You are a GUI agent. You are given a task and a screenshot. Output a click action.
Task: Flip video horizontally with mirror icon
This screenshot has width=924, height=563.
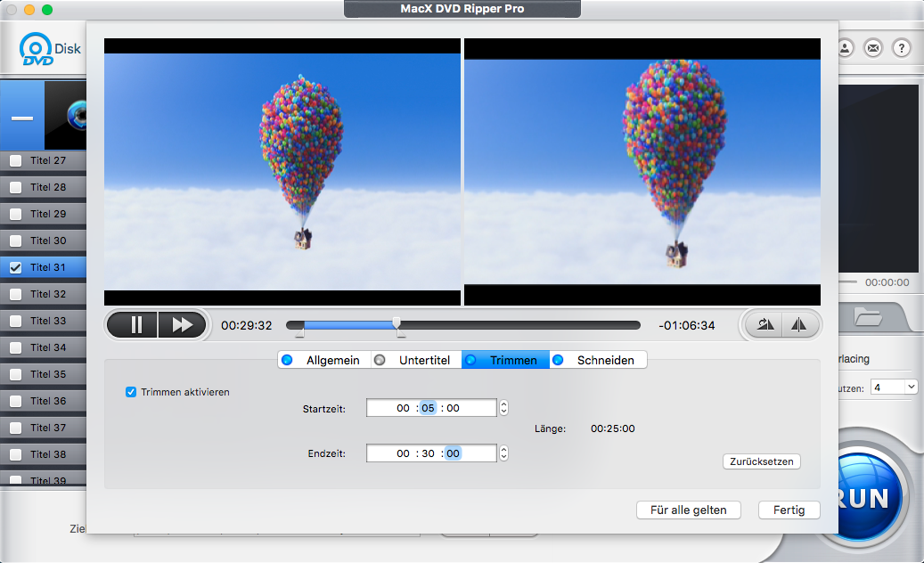[x=799, y=324]
